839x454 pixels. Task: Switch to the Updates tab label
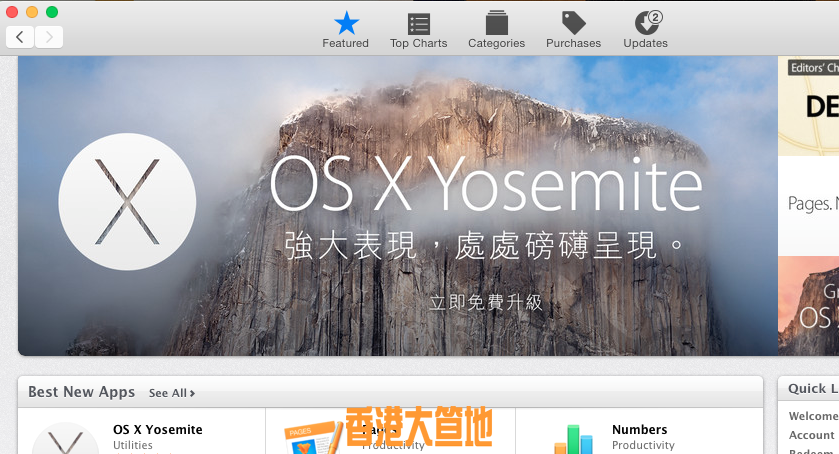tap(645, 43)
